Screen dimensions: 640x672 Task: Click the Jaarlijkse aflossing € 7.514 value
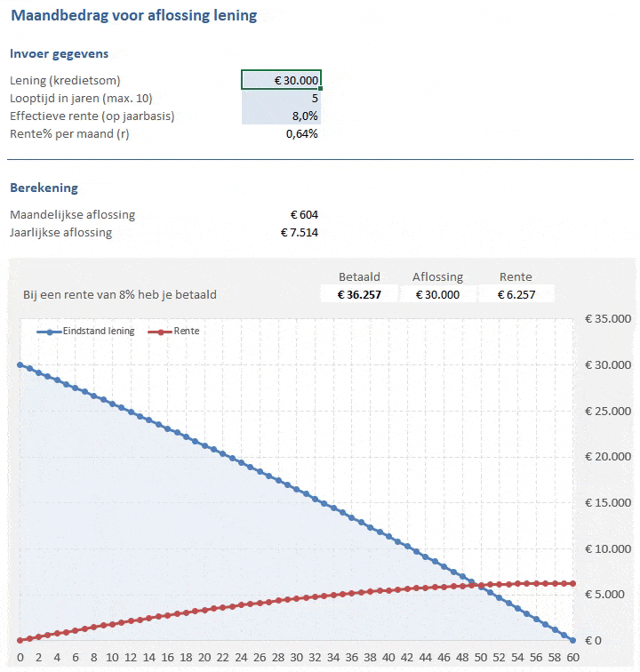click(x=299, y=233)
